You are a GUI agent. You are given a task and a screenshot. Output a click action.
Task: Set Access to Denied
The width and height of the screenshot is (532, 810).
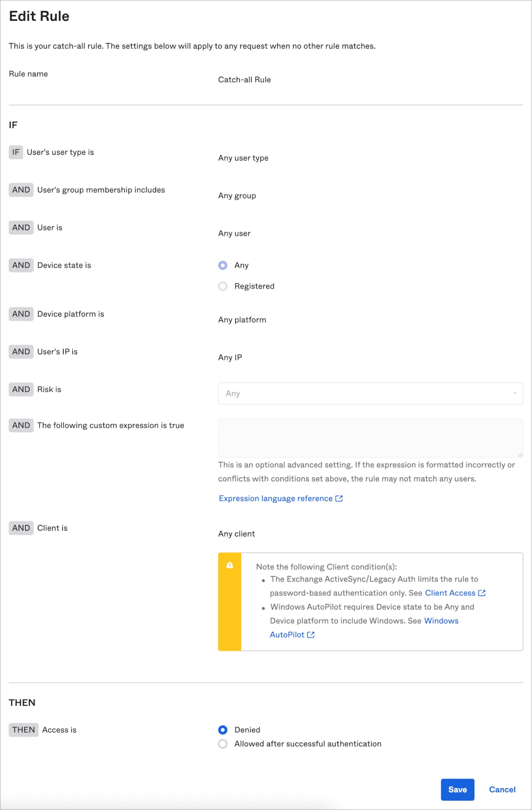tap(223, 730)
